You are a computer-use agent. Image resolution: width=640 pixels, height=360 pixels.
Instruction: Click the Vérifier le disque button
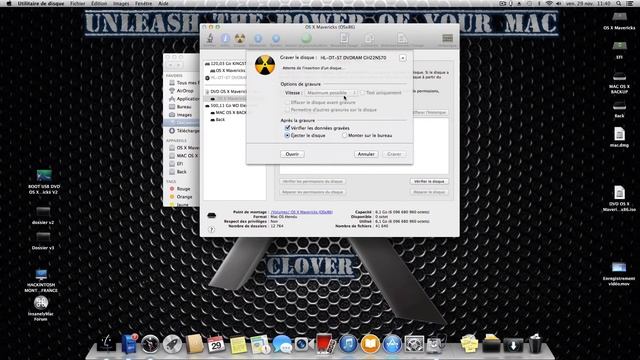429,181
